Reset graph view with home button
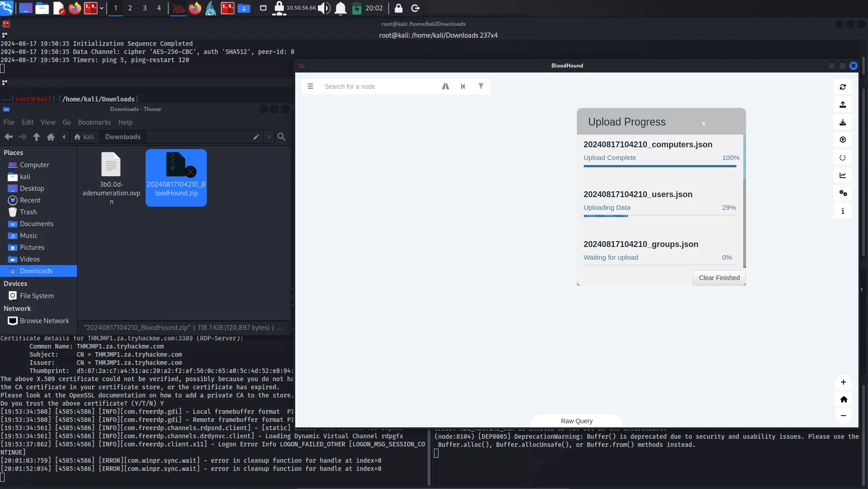The width and height of the screenshot is (868, 489). click(x=843, y=399)
